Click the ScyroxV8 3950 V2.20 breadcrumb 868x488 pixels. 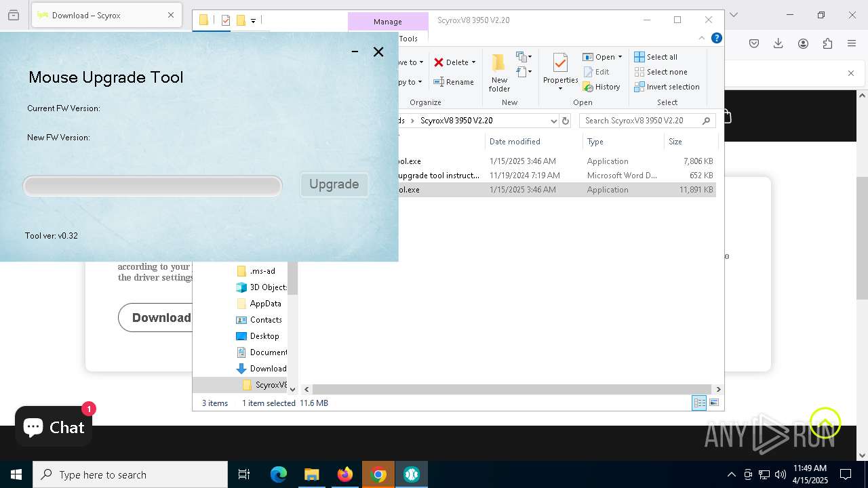point(456,121)
